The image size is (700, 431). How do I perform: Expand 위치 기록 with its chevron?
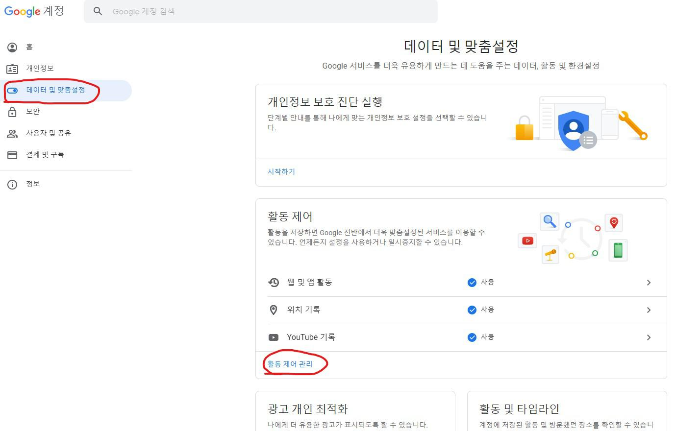(x=649, y=310)
